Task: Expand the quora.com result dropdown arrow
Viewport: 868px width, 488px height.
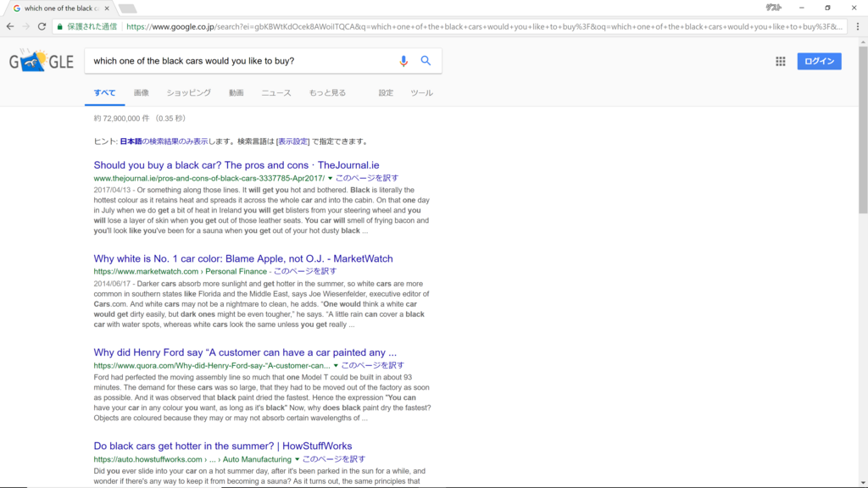Action: click(x=336, y=366)
